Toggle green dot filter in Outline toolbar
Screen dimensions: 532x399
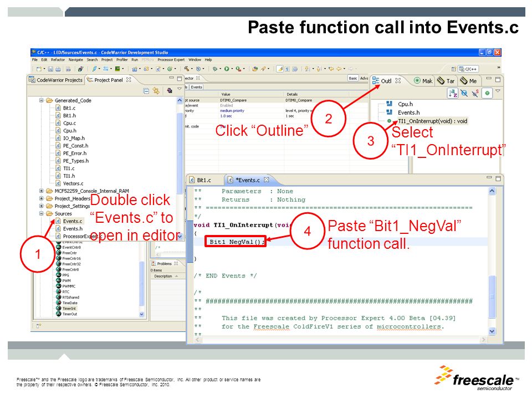(487, 93)
